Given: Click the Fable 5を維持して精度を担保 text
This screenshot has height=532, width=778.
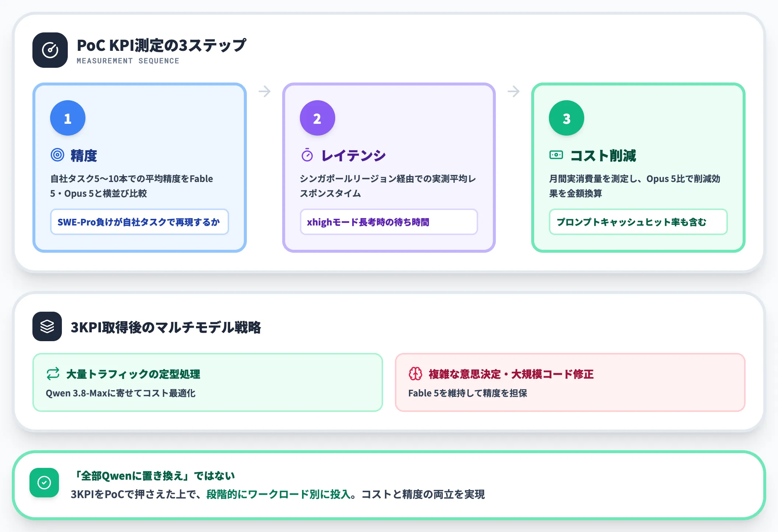Looking at the screenshot, I should click(x=467, y=393).
